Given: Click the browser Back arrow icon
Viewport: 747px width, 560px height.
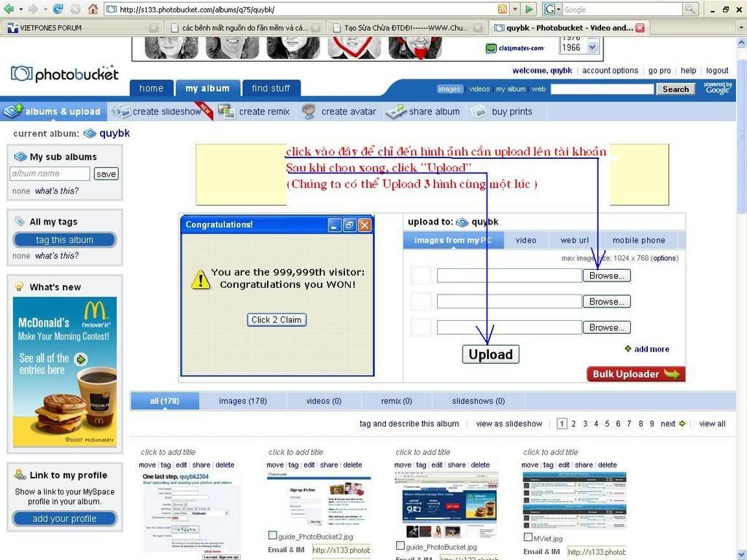Looking at the screenshot, I should click(x=8, y=9).
